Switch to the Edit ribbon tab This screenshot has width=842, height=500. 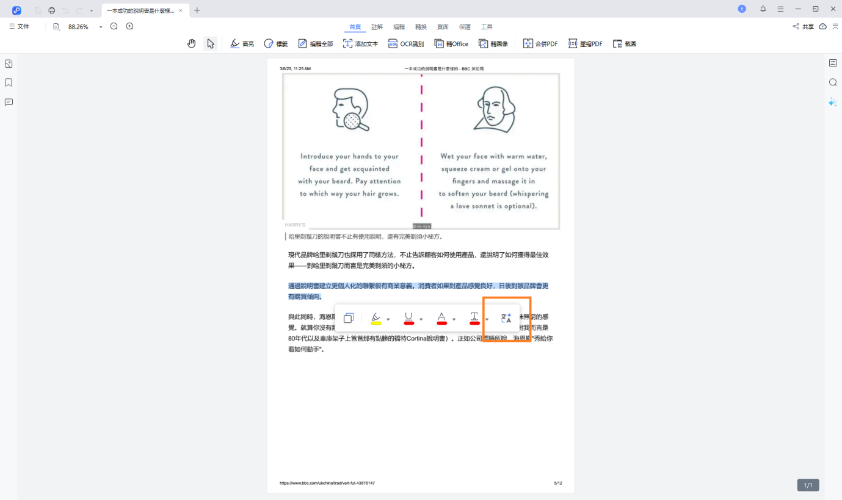coord(399,27)
